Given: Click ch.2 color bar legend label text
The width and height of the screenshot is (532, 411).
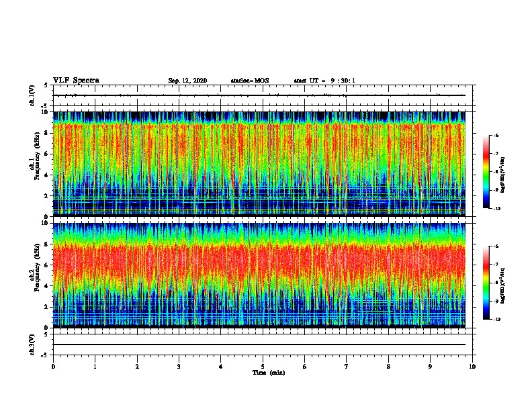Looking at the screenshot, I should tap(503, 285).
